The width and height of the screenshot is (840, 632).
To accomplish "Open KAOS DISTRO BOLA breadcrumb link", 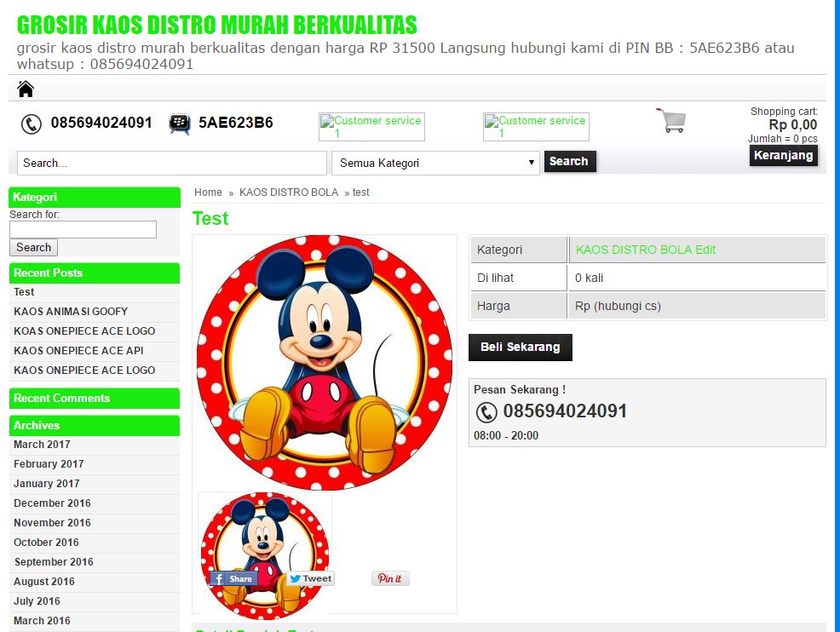I will tap(288, 192).
